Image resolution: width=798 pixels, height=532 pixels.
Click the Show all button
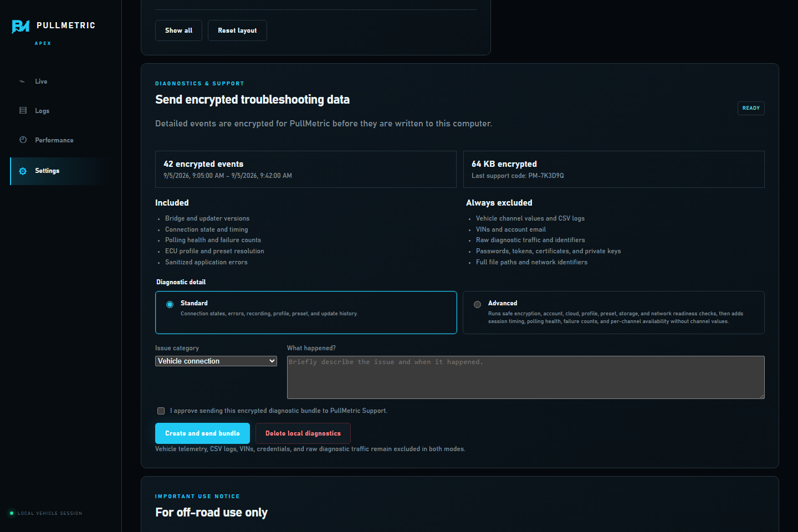(178, 30)
